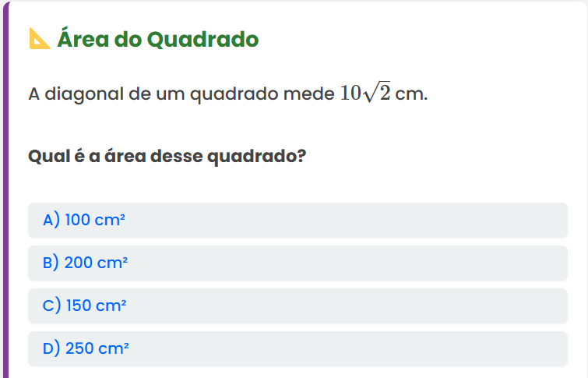588x378 pixels.
Task: Click the "D)" letter label
Action: pos(52,349)
